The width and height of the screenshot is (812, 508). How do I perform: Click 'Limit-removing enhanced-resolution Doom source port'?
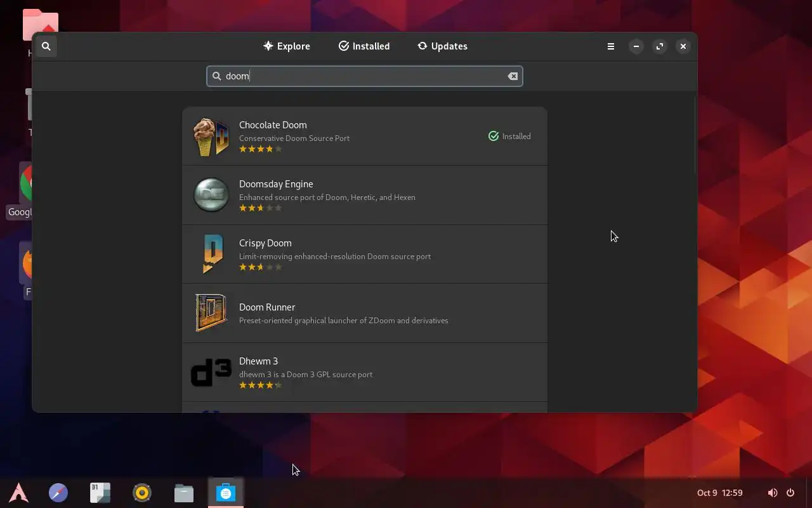pos(335,257)
